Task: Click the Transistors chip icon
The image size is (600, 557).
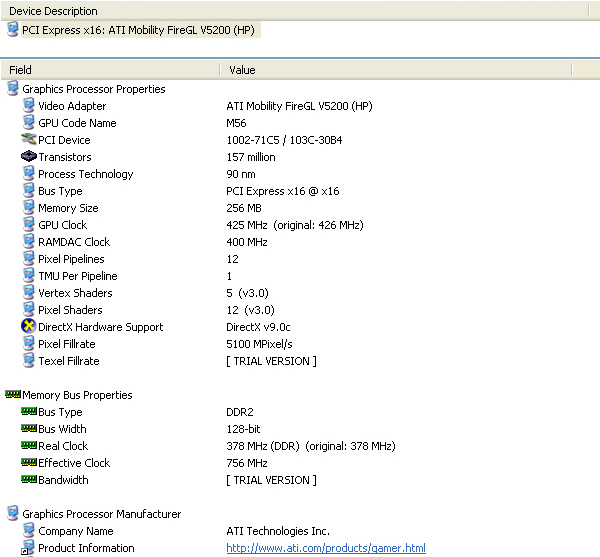Action: click(x=29, y=156)
